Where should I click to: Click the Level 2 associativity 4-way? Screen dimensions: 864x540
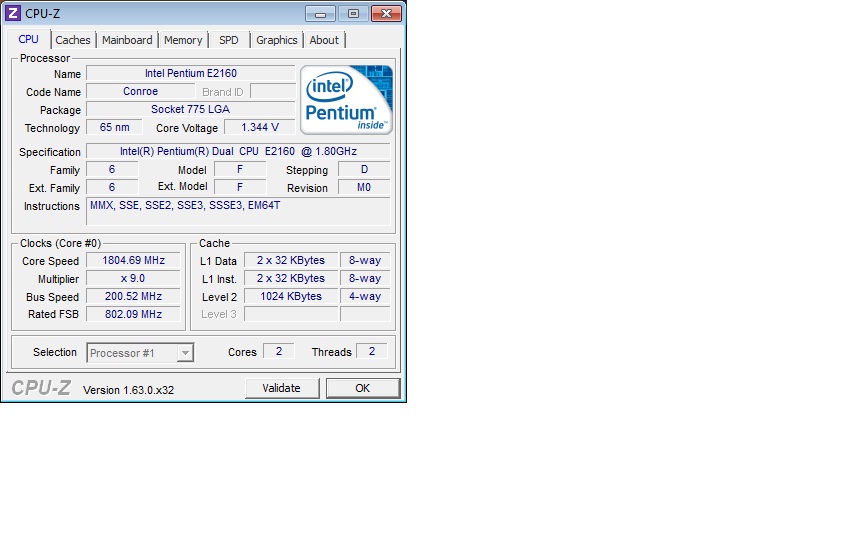click(365, 296)
